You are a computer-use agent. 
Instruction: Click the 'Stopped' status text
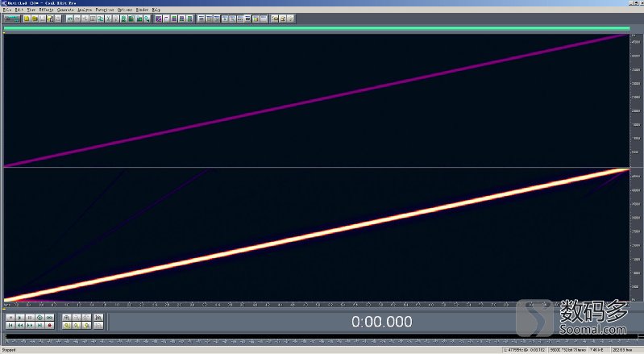point(9,350)
